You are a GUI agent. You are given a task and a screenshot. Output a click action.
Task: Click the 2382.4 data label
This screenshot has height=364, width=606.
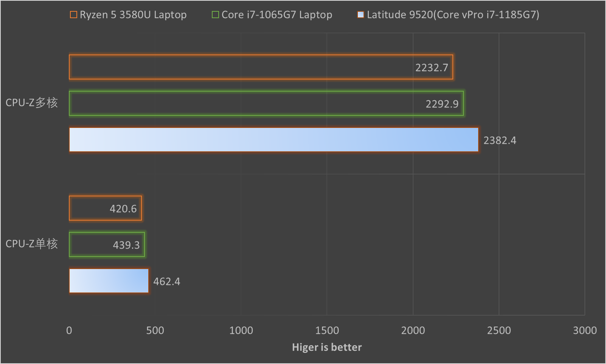point(499,140)
